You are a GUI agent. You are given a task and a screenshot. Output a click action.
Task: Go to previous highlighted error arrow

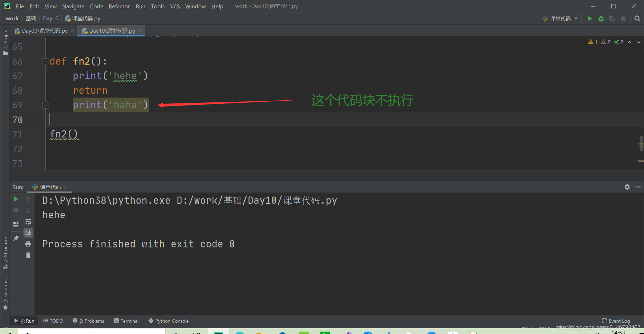coord(630,42)
